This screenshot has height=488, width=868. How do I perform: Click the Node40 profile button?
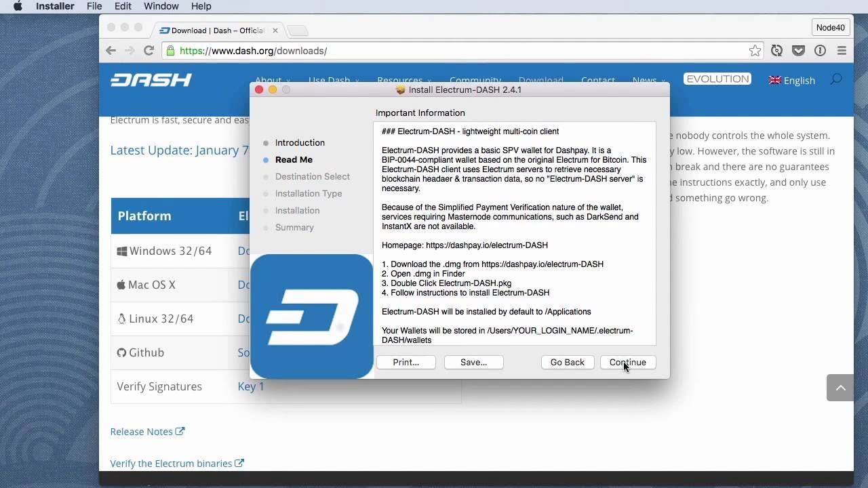831,28
